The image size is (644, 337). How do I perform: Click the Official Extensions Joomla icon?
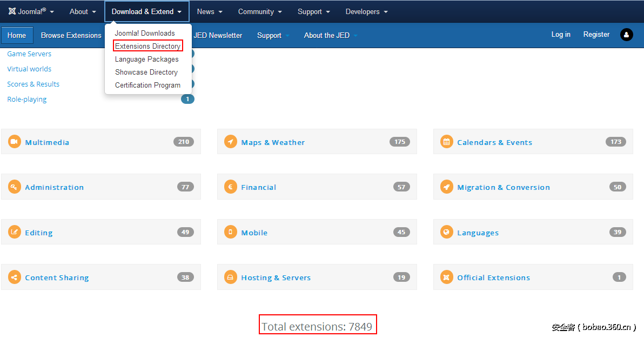[446, 277]
